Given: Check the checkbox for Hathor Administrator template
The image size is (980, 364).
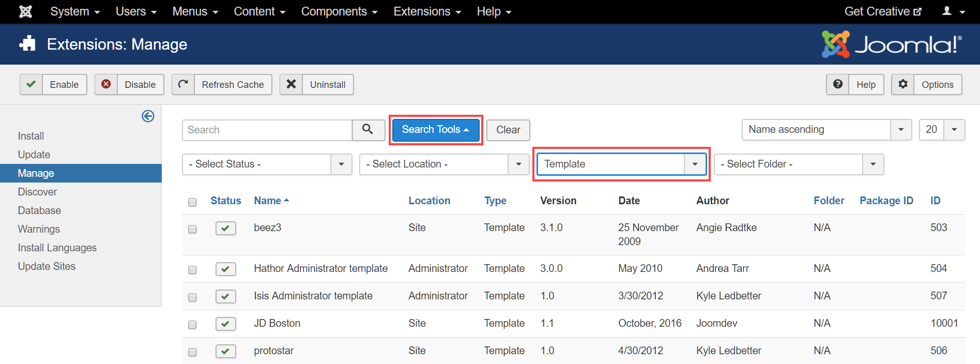Looking at the screenshot, I should click(x=192, y=270).
